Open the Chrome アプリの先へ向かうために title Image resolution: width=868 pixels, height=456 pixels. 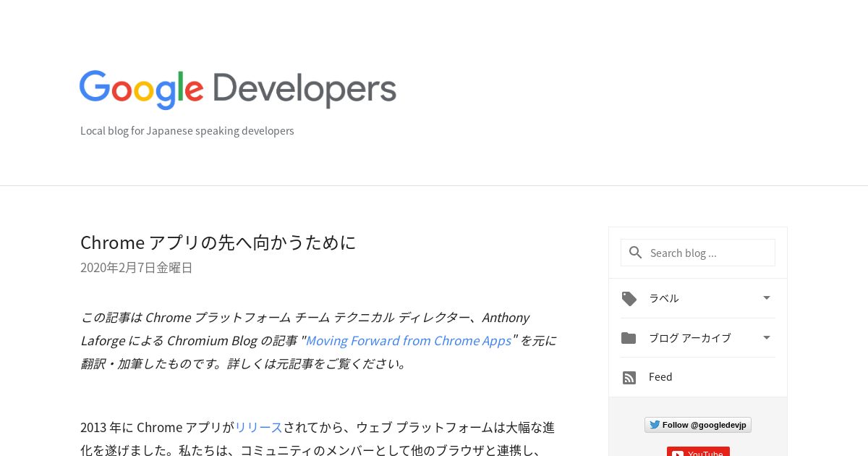point(218,242)
